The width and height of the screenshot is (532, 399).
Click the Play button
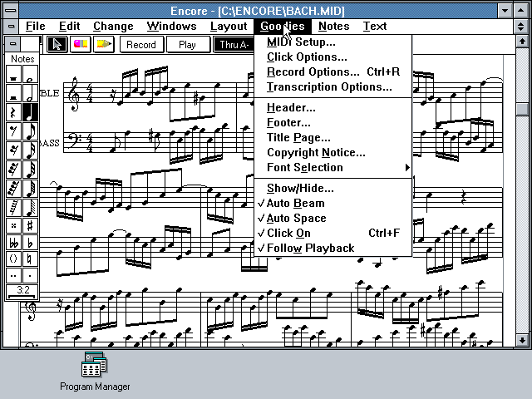[188, 44]
